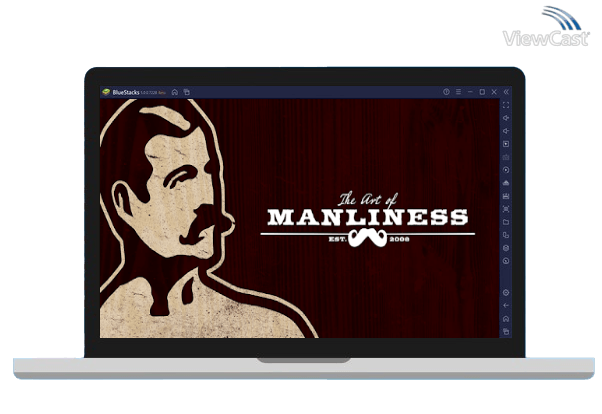Click the Install APK icon in sidebar

pos(506,183)
